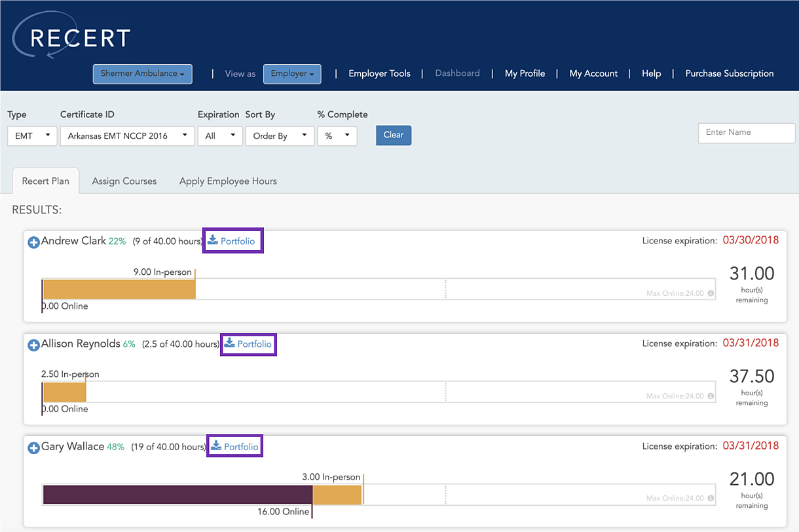Open the Certificate ID dropdown for Arkansas EMT NCCP 2016
This screenshot has height=532, width=799.
tap(127, 135)
